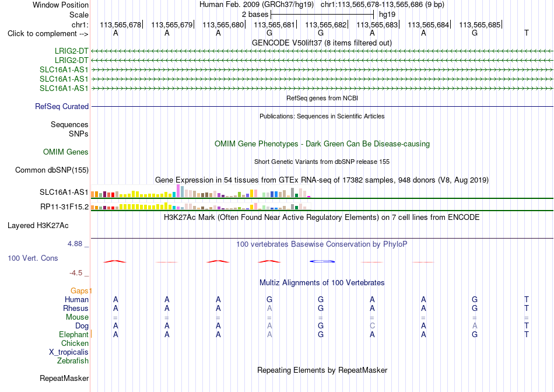Viewport: 554px width, 392px height.
Task: Open the GTEx Gene Expression track title
Action: point(322,180)
